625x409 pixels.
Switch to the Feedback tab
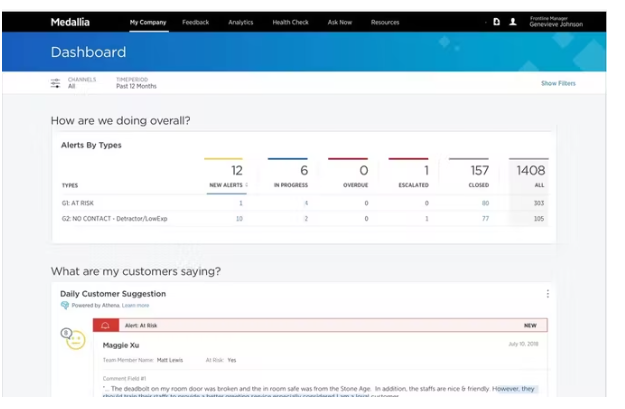pos(195,22)
